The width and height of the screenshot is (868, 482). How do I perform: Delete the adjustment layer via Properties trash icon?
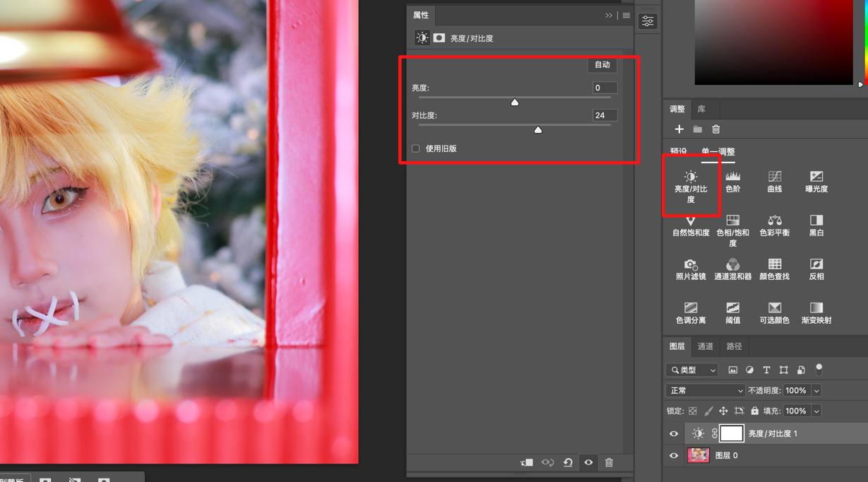[x=609, y=462]
